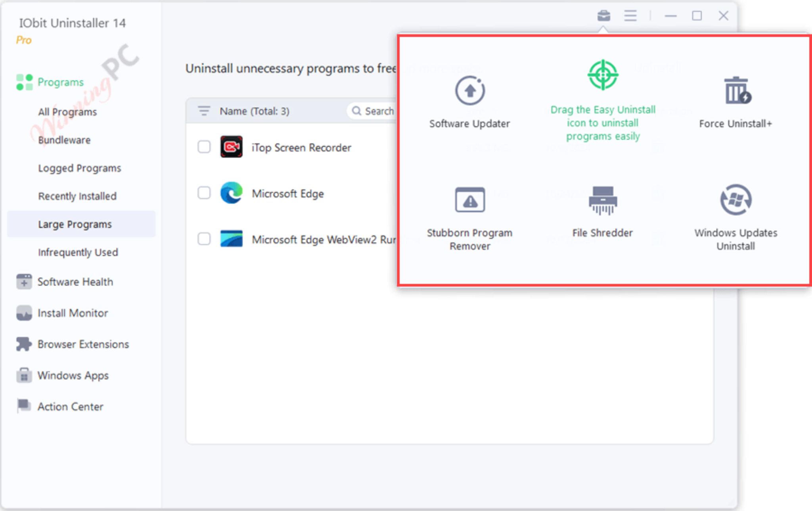The height and width of the screenshot is (511, 812).
Task: Go to Action Center
Action: coord(70,406)
